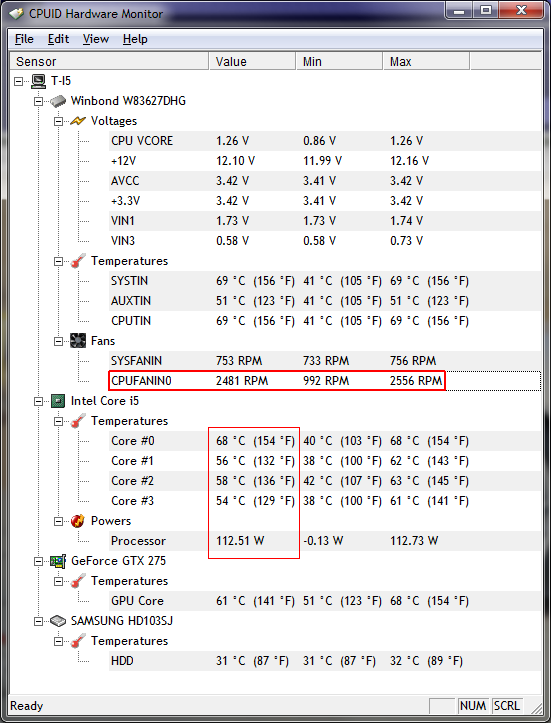Collapse the Winbond W83627DHG node
The height and width of the screenshot is (723, 551).
(x=38, y=101)
